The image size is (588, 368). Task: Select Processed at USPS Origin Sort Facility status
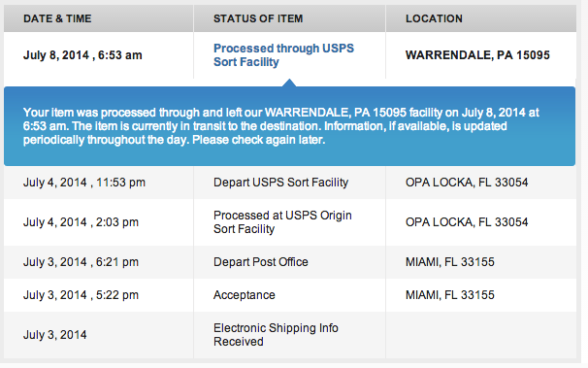pyautogui.click(x=282, y=222)
